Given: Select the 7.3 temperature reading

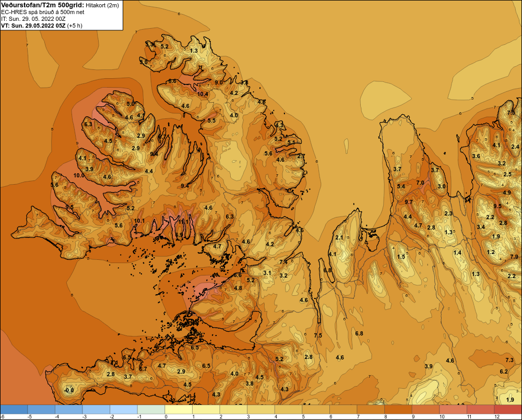Looking at the screenshot, I should click(509, 360).
